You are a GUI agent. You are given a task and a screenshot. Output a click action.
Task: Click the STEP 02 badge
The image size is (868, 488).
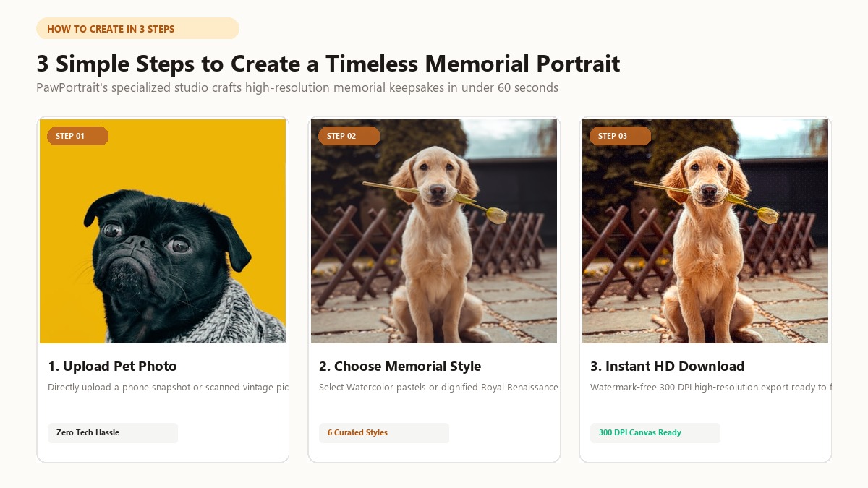[x=349, y=136]
